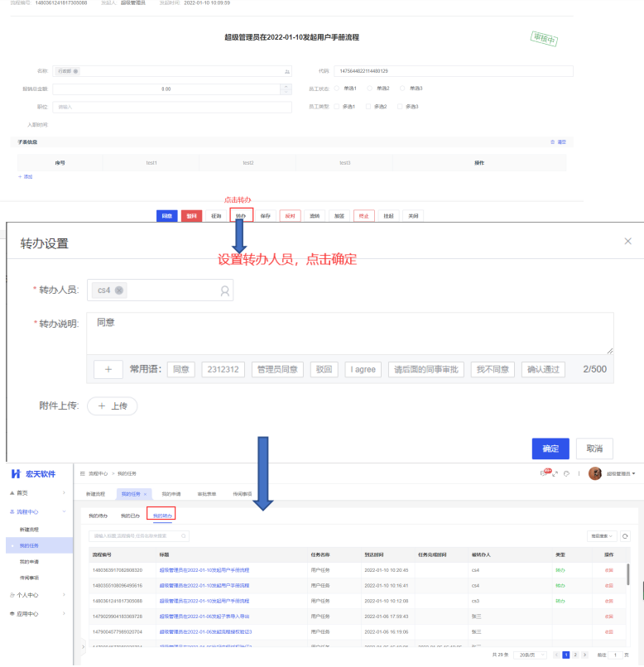Select radio option 单选2
The image size is (644, 667).
tap(370, 89)
